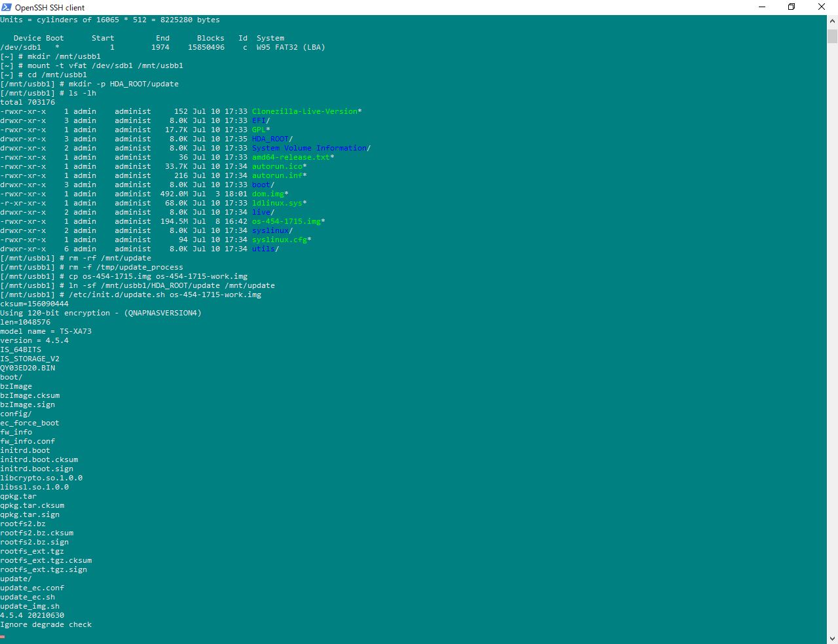Click 'version = 4.5.4' line

[x=34, y=340]
